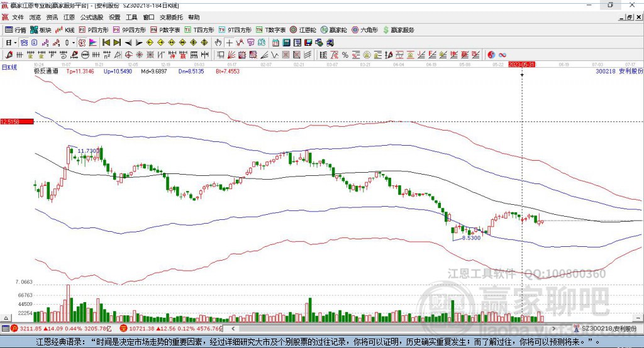Image resolution: width=644 pixels, height=348 pixels.
Task: Open the 赢家轮 tool
Action: [334, 30]
